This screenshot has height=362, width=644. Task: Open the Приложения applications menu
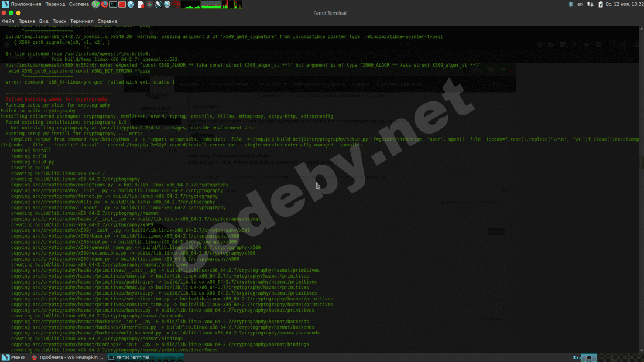22,4
